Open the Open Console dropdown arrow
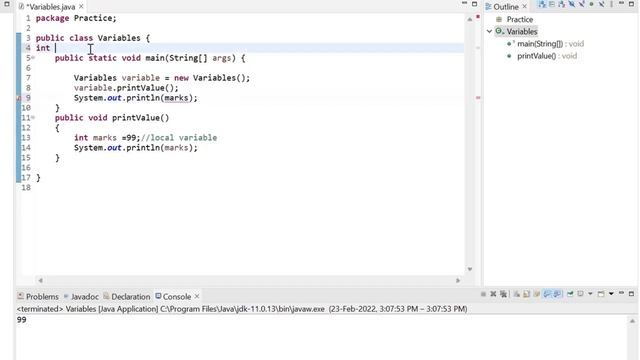The image size is (640, 360). tap(611, 294)
